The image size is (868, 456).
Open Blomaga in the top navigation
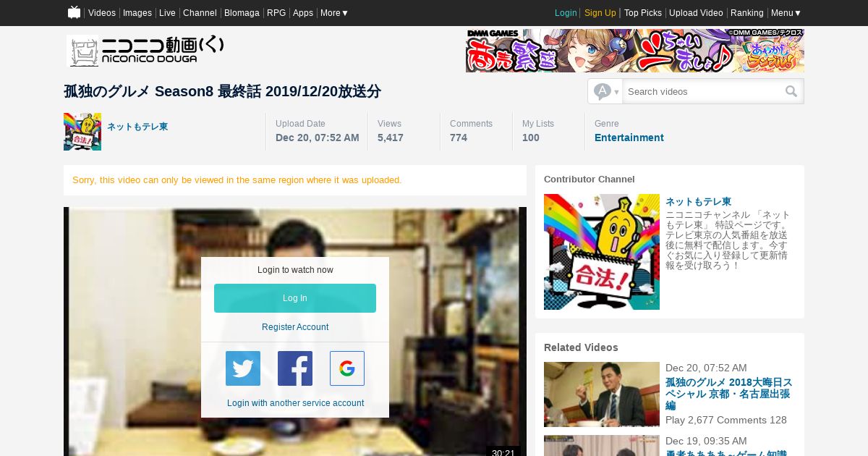click(x=242, y=13)
